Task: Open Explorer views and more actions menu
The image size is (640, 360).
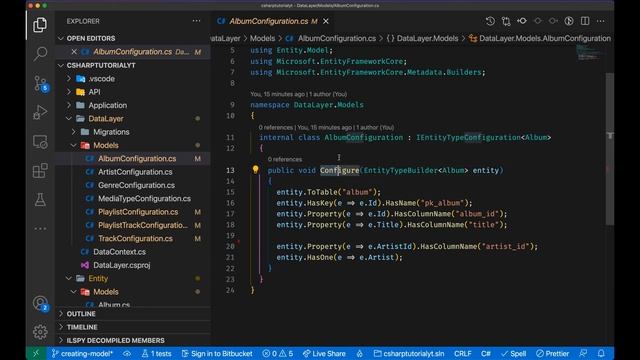Action: pos(196,21)
